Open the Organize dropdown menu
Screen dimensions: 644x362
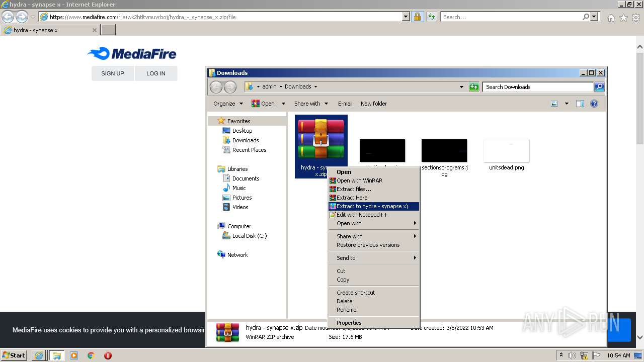(228, 104)
